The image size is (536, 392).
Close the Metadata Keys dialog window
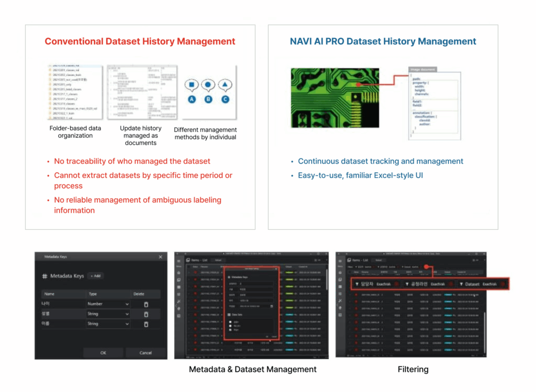tap(160, 256)
